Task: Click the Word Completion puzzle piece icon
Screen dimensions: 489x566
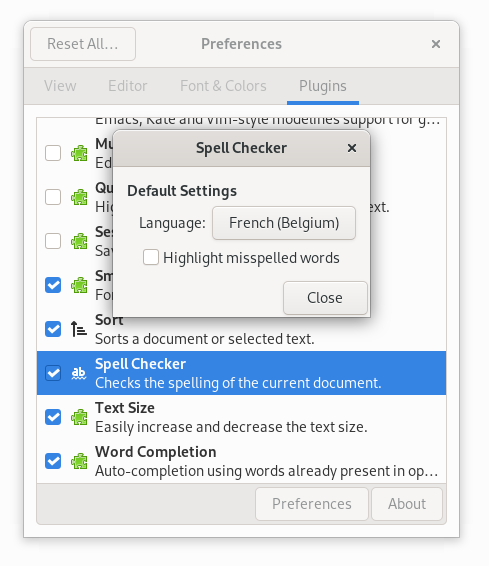Action: pyautogui.click(x=79, y=461)
